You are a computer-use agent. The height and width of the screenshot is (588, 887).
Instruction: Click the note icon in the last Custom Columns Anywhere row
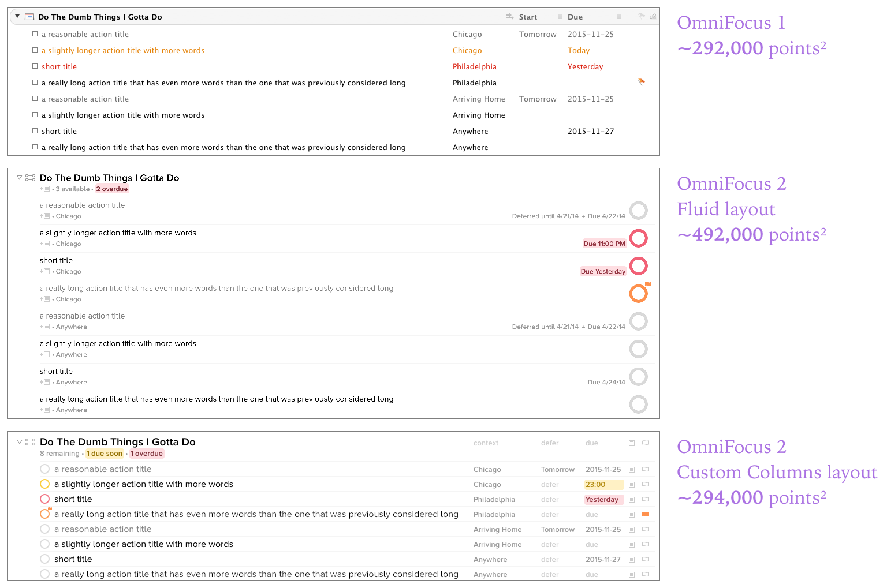click(632, 575)
